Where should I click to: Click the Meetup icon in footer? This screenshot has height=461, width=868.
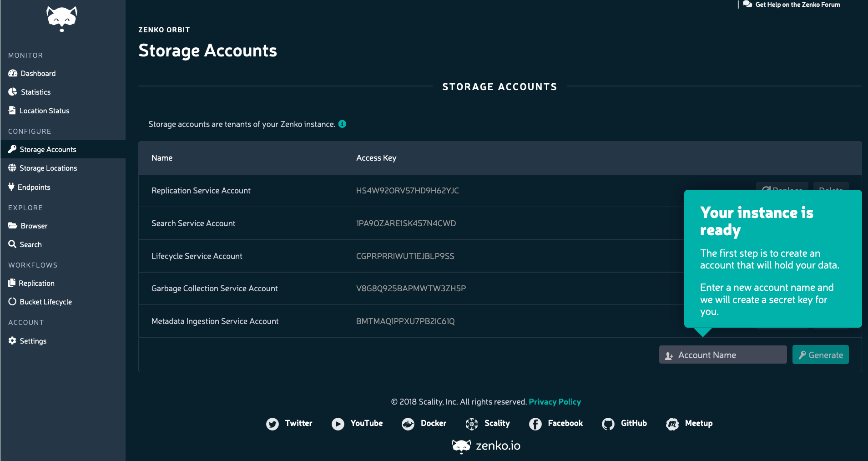tap(672, 424)
